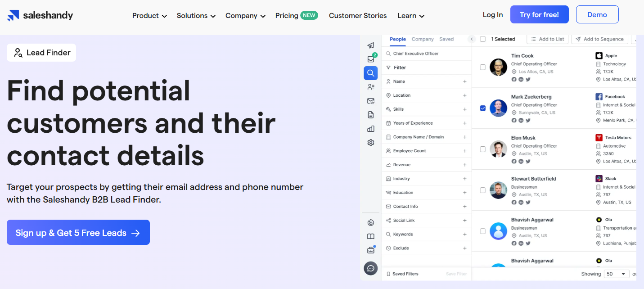Expand the Solutions menu dropdown
Image resolution: width=644 pixels, height=289 pixels.
coord(196,16)
